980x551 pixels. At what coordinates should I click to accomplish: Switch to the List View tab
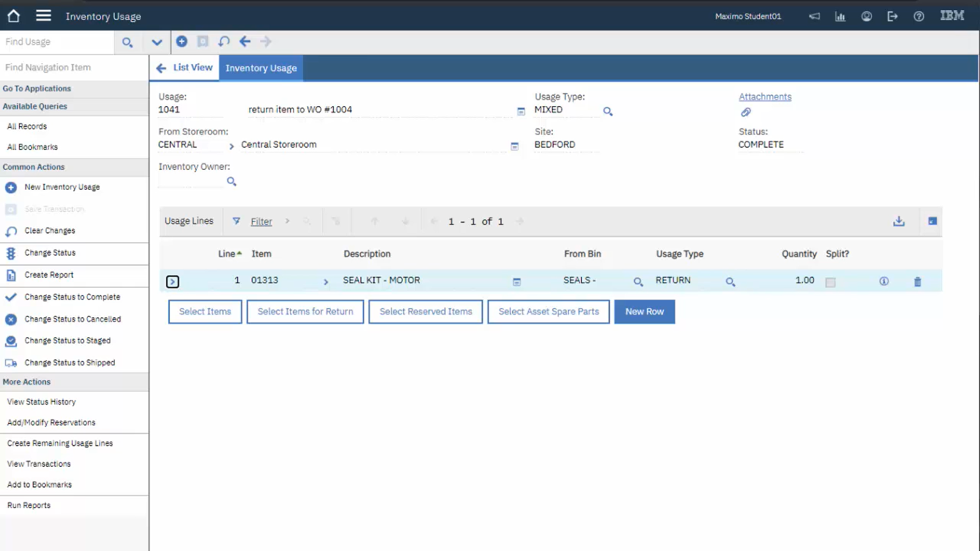tap(192, 67)
